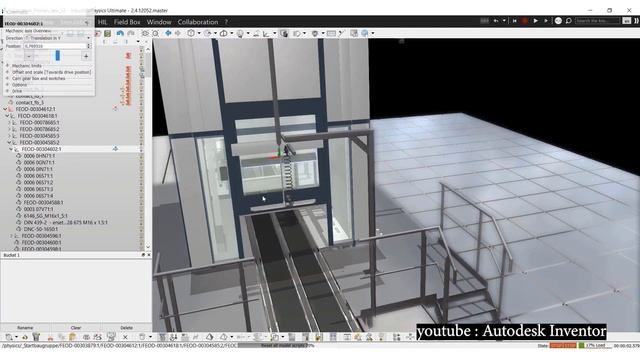This screenshot has height=360, width=640.
Task: Select tree item FEOD-00304602:1
Action: (41, 149)
